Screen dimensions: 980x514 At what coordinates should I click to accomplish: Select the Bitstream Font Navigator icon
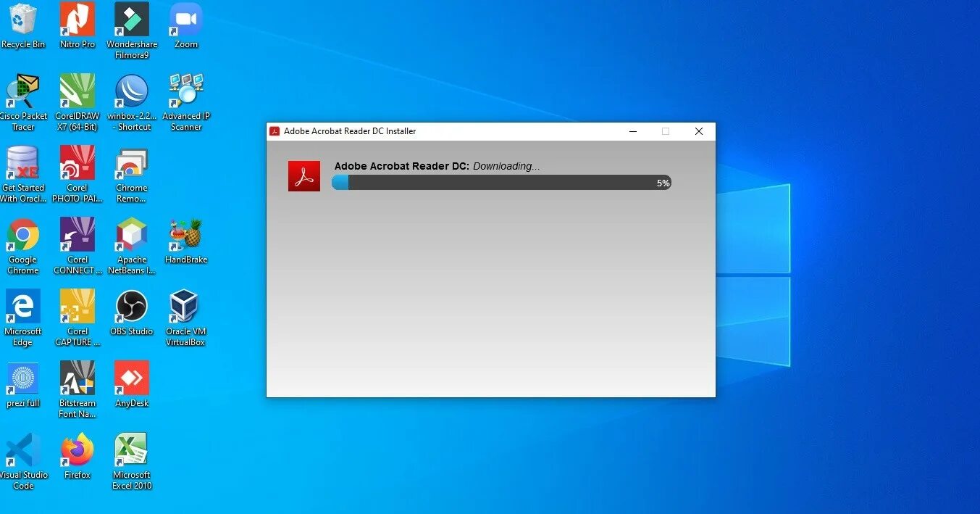pos(78,378)
